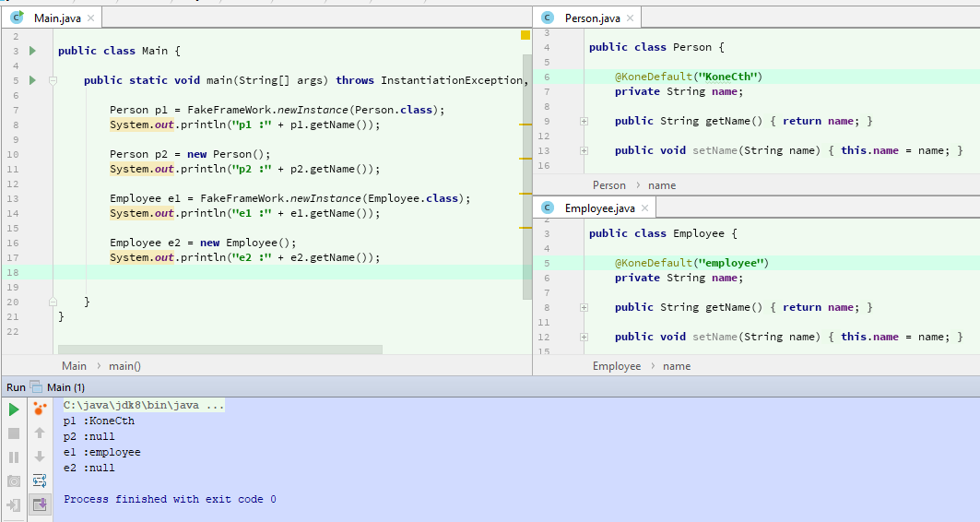Image resolution: width=980 pixels, height=522 pixels.
Task: Click the Down stack trace arrow
Action: coord(40,457)
